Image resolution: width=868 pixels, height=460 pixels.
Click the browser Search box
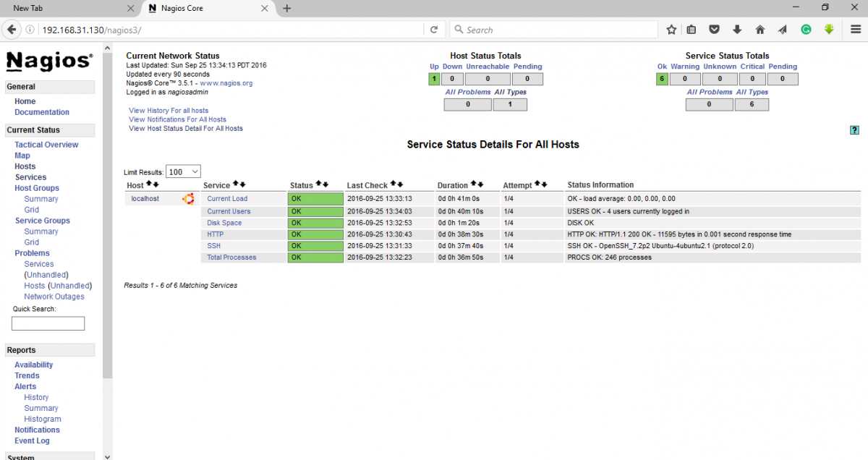pyautogui.click(x=553, y=30)
